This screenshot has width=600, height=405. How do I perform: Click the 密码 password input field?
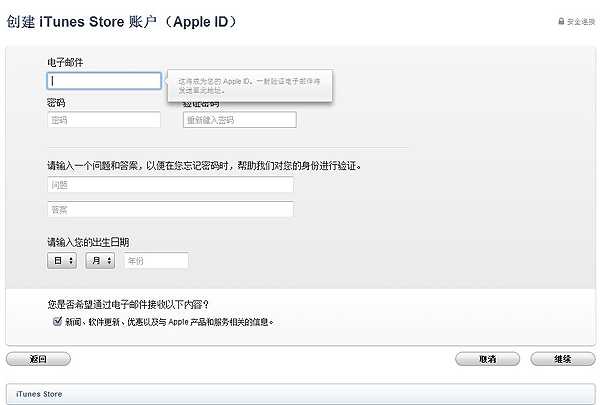[104, 120]
